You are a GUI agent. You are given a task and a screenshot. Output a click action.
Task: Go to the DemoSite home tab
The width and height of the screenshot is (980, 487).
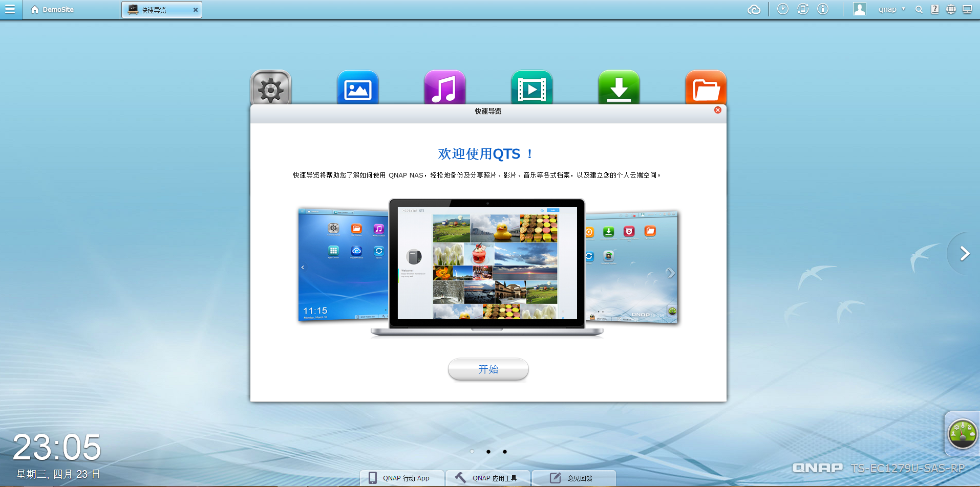point(52,10)
